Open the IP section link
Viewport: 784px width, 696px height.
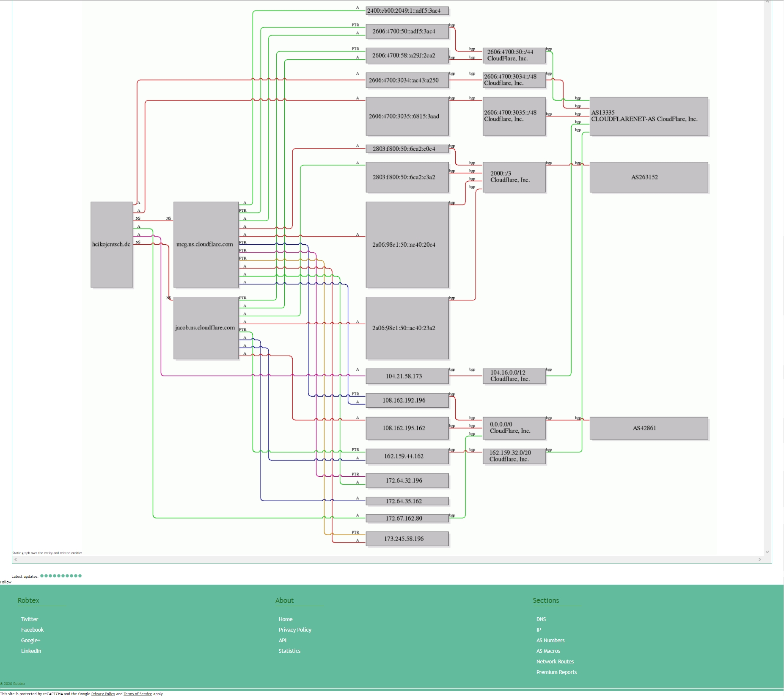539,630
